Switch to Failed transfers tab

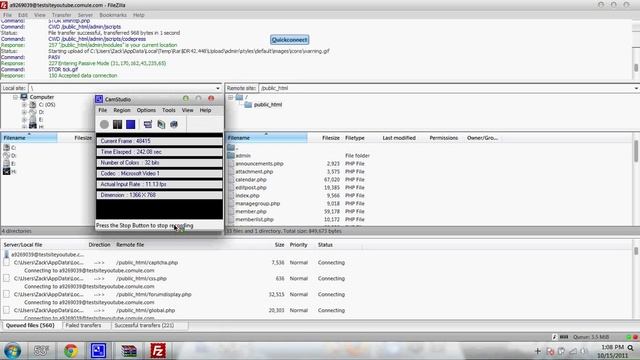[83, 326]
